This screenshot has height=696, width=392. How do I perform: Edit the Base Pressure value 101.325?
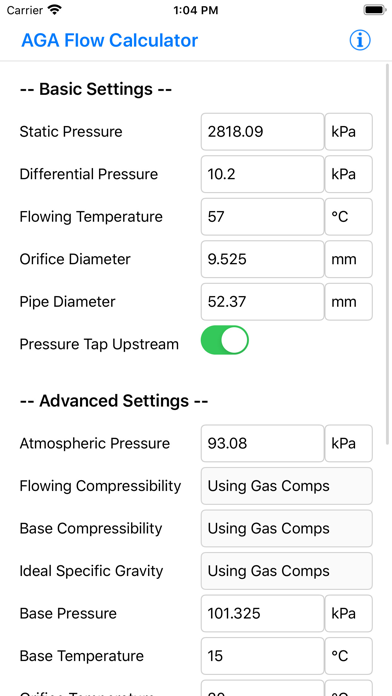(262, 613)
